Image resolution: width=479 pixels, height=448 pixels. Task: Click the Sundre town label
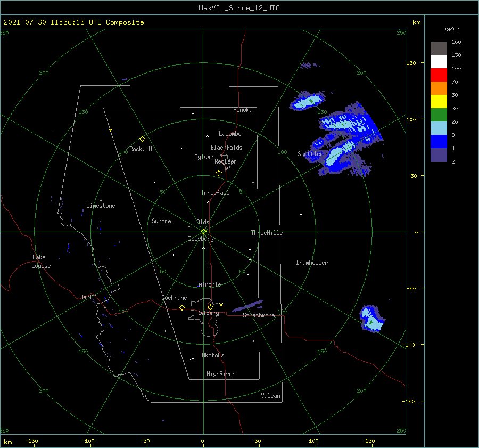pyautogui.click(x=161, y=221)
